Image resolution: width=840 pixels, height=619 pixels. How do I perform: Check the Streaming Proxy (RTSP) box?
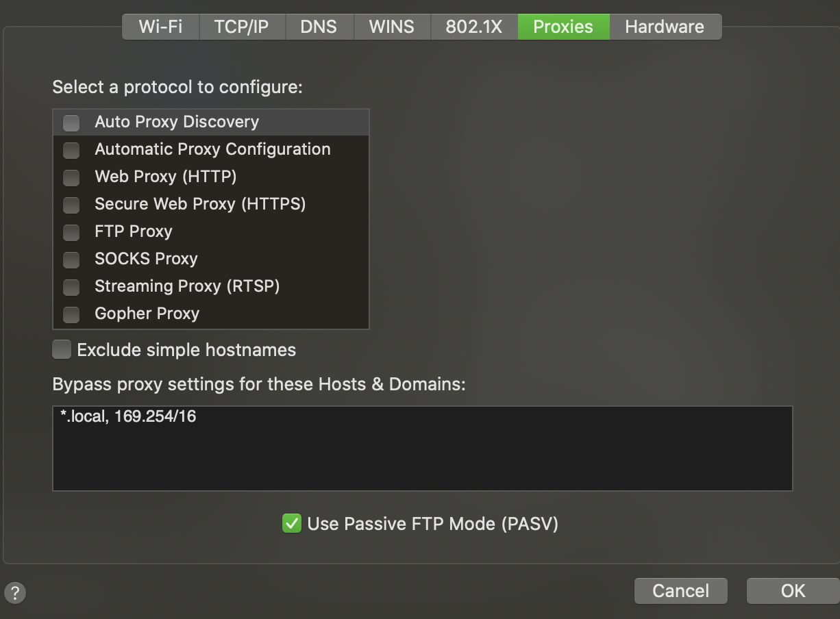click(x=71, y=287)
